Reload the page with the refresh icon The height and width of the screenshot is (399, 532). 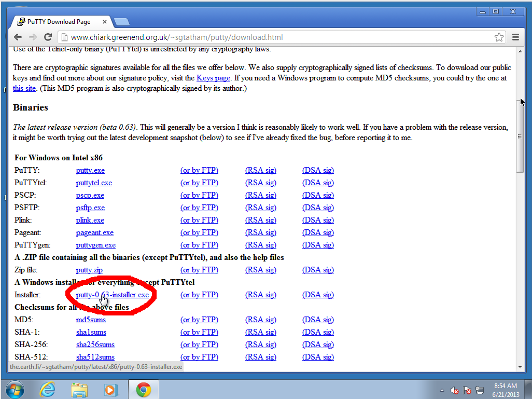tap(48, 37)
